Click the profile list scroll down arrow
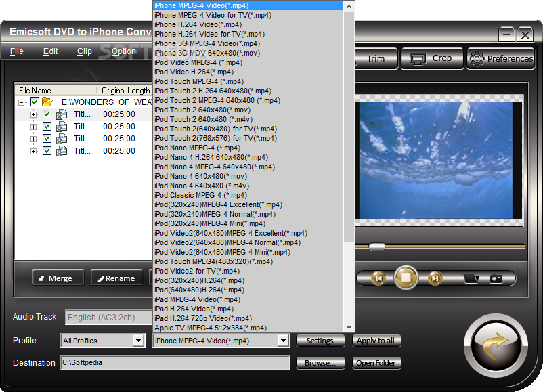 (349, 327)
